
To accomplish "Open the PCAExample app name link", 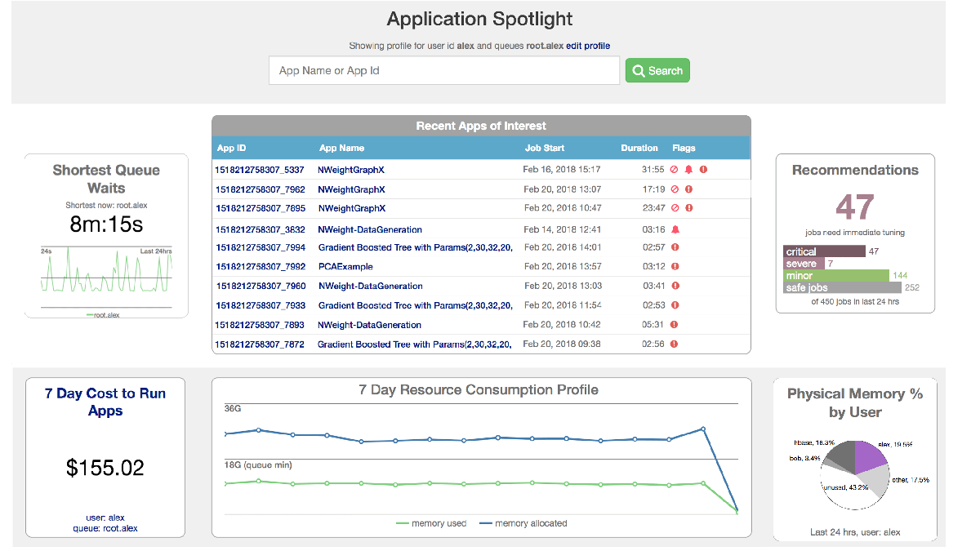I will [345, 266].
